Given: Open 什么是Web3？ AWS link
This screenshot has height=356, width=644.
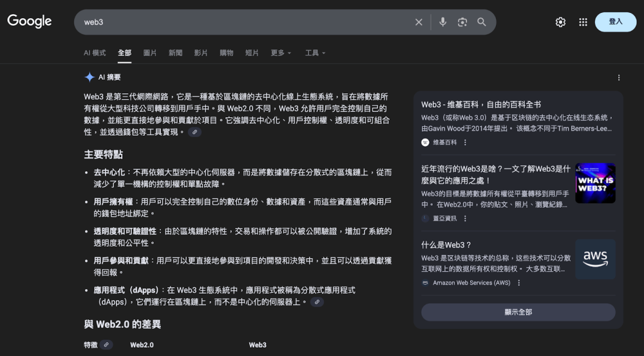Looking at the screenshot, I should tap(446, 245).
